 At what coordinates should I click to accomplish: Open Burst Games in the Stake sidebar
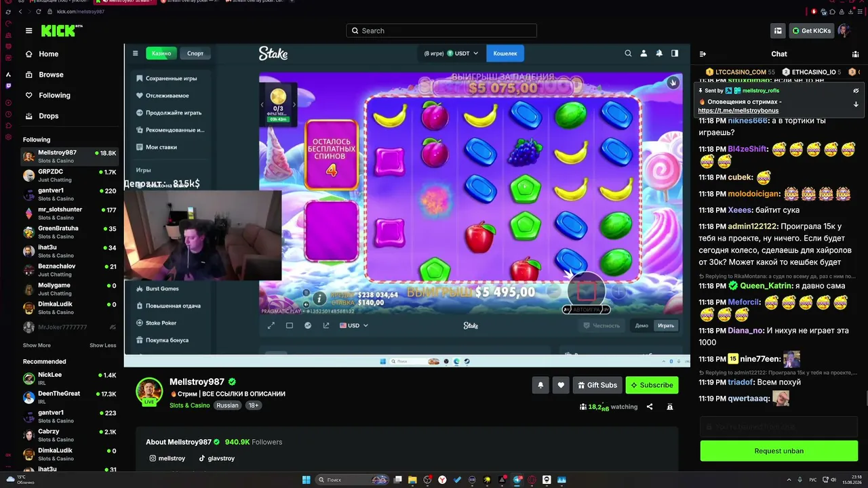[157, 289]
